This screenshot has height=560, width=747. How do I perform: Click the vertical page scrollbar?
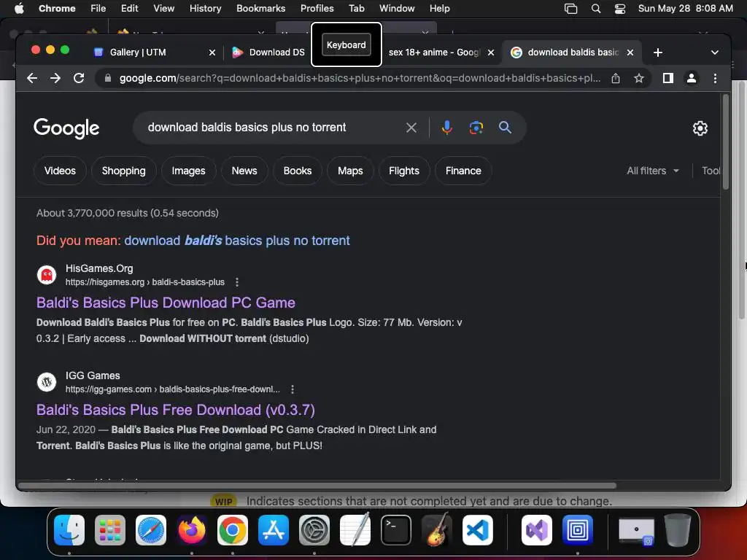pos(726,142)
